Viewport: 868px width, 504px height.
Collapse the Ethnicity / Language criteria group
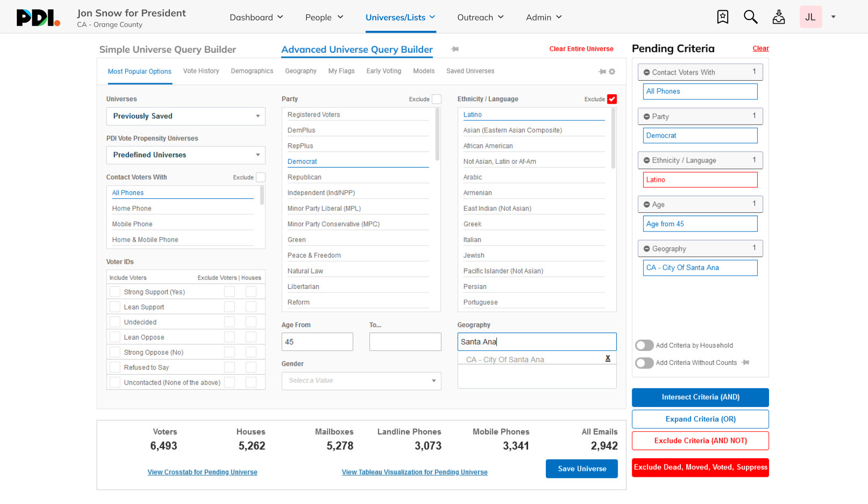(x=647, y=161)
